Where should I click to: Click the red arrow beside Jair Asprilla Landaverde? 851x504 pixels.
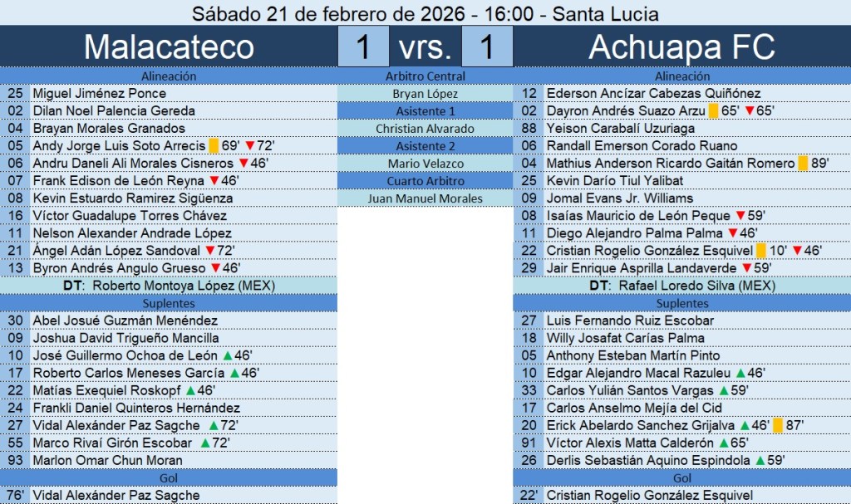click(x=746, y=268)
